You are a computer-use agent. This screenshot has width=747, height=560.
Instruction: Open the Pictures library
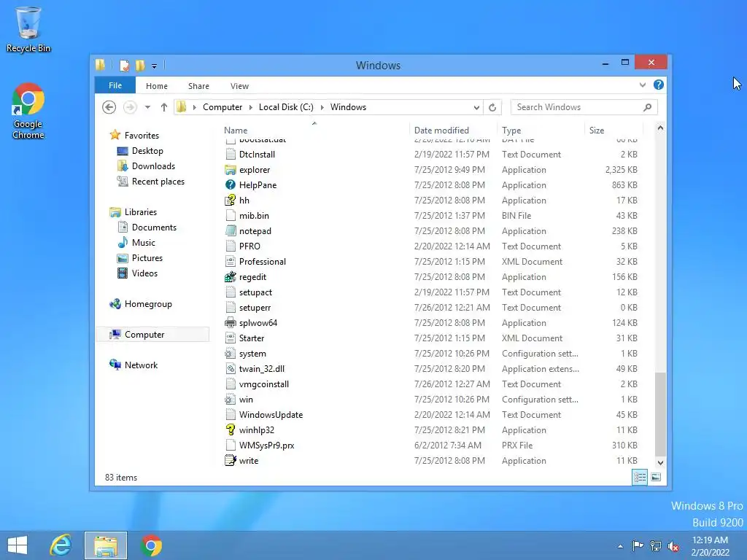coord(147,257)
